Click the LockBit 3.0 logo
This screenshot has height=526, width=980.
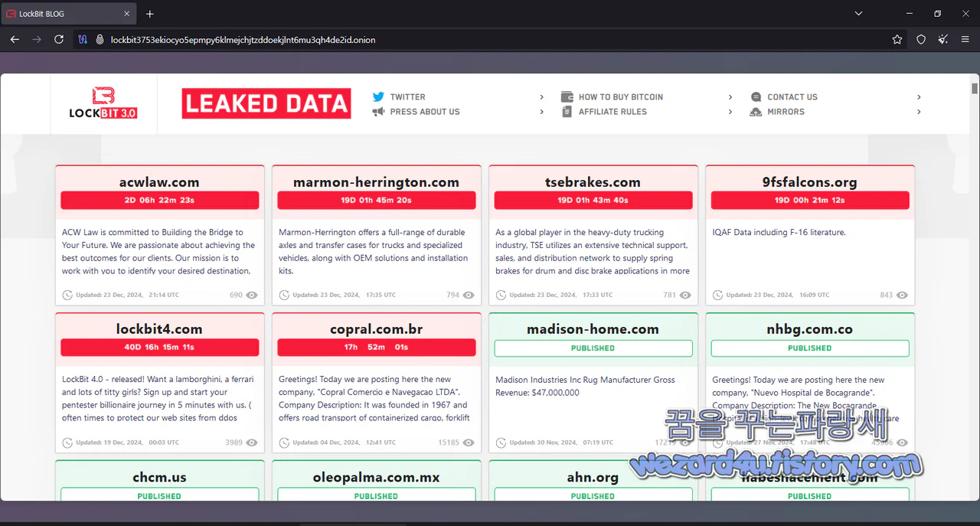click(x=103, y=103)
